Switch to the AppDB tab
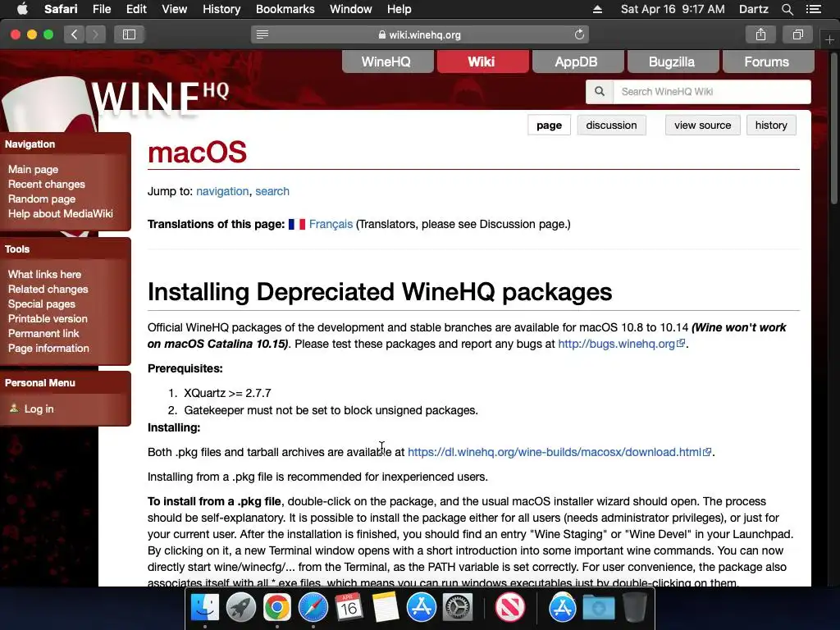 [x=577, y=62]
